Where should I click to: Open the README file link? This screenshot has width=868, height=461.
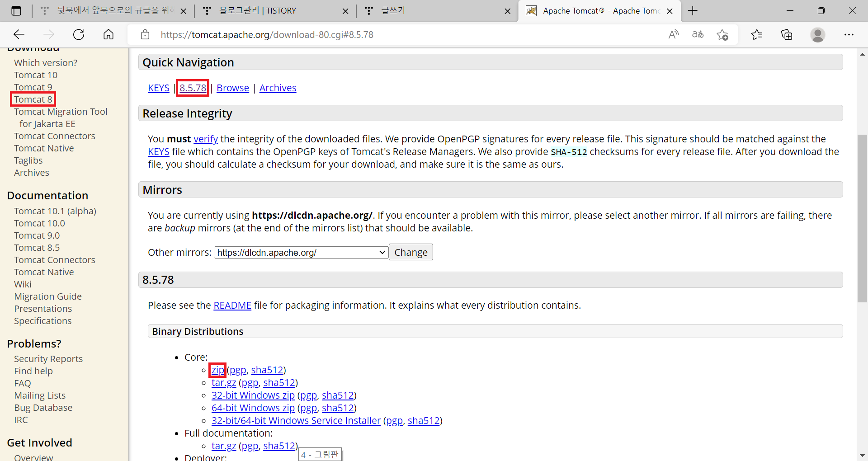pos(232,305)
